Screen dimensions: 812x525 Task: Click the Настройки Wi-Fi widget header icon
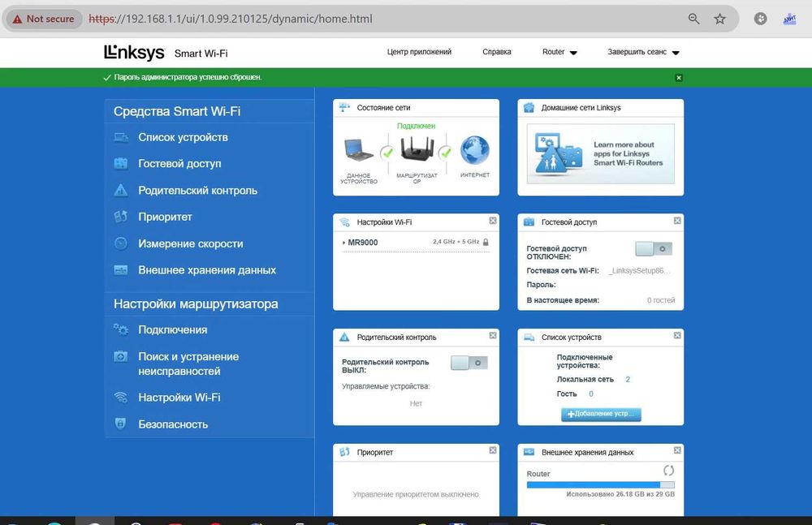[x=344, y=222]
